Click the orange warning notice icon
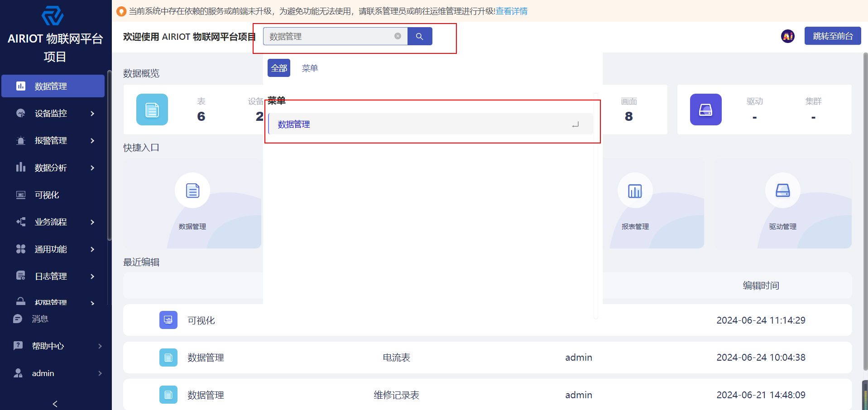The image size is (868, 410). click(121, 11)
